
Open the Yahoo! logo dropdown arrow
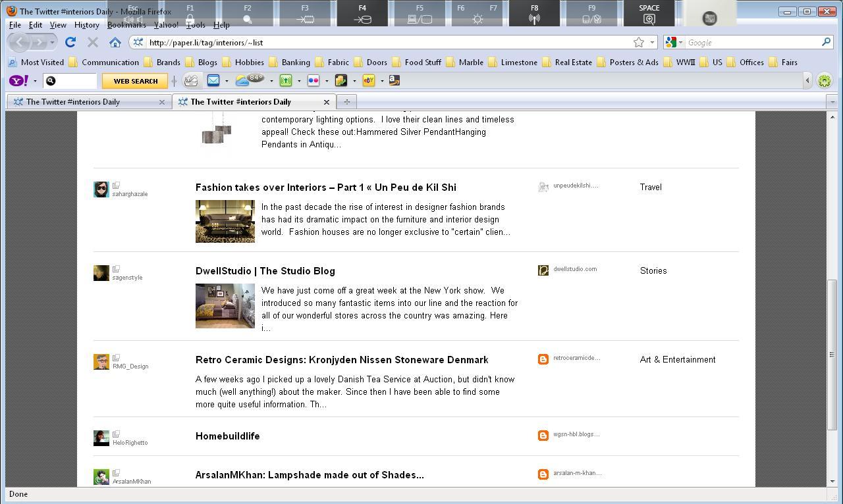click(35, 81)
